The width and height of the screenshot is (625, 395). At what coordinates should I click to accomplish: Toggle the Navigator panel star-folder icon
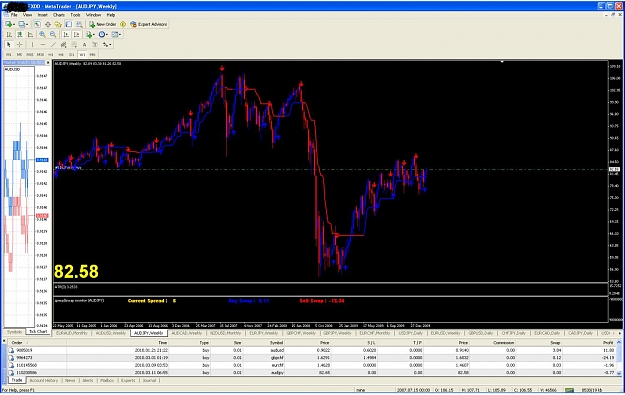click(x=58, y=24)
